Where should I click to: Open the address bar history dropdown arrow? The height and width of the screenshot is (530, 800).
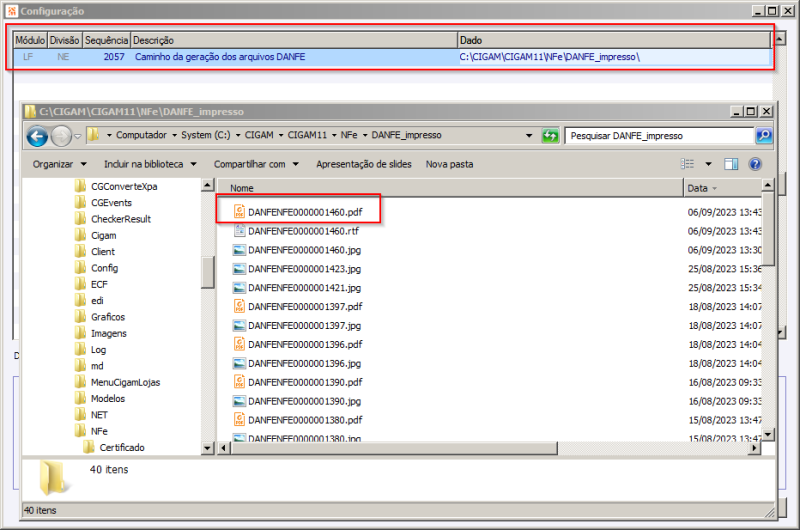click(x=529, y=136)
